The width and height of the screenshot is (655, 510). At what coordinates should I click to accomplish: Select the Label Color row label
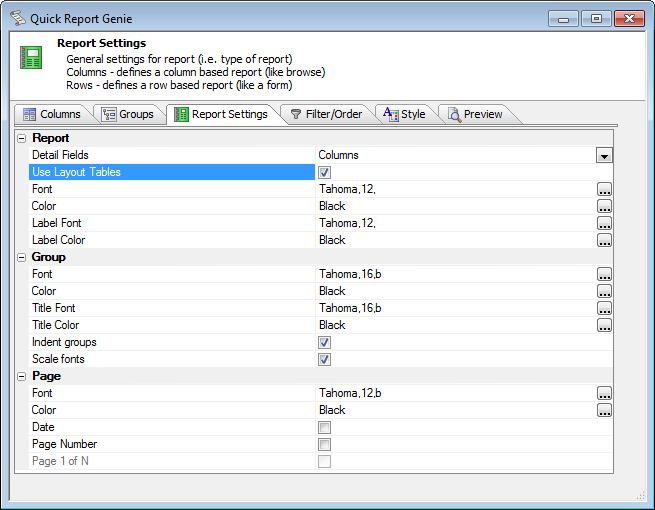pyautogui.click(x=58, y=240)
